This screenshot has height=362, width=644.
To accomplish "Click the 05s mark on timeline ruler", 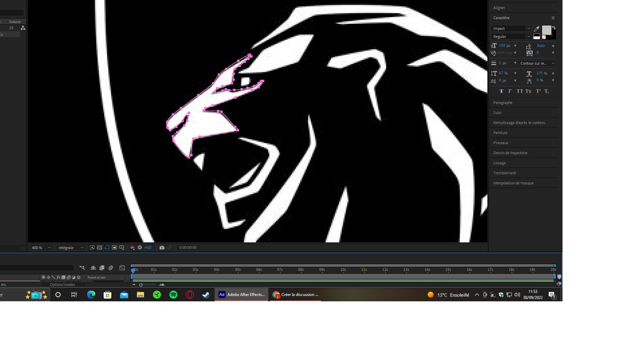I will (238, 269).
